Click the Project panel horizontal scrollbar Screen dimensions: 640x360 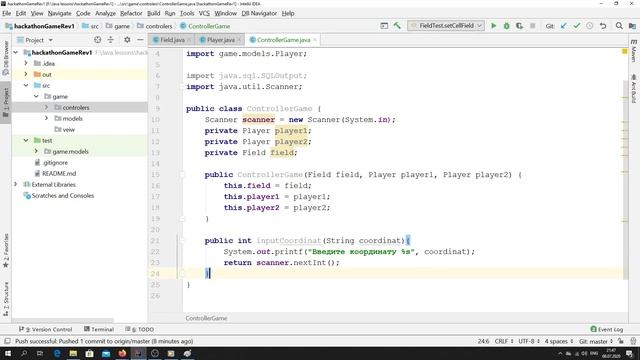click(x=62, y=321)
